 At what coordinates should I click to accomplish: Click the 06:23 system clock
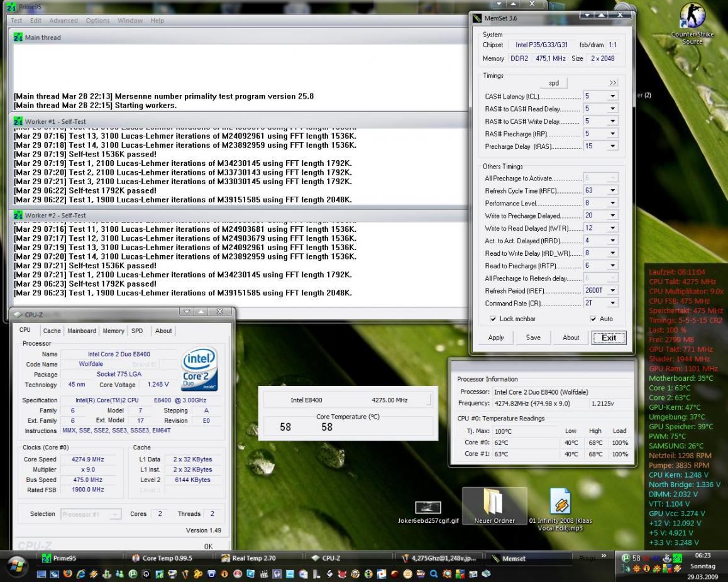702,555
